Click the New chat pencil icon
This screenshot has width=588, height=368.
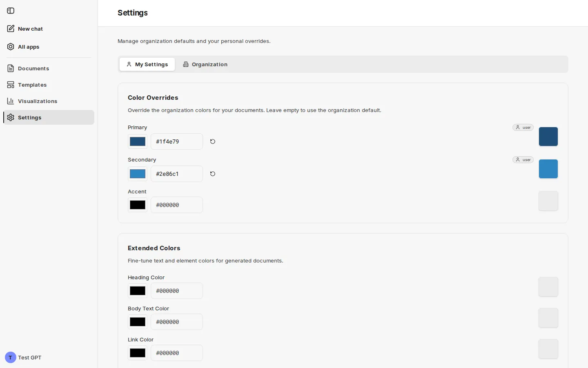(11, 29)
